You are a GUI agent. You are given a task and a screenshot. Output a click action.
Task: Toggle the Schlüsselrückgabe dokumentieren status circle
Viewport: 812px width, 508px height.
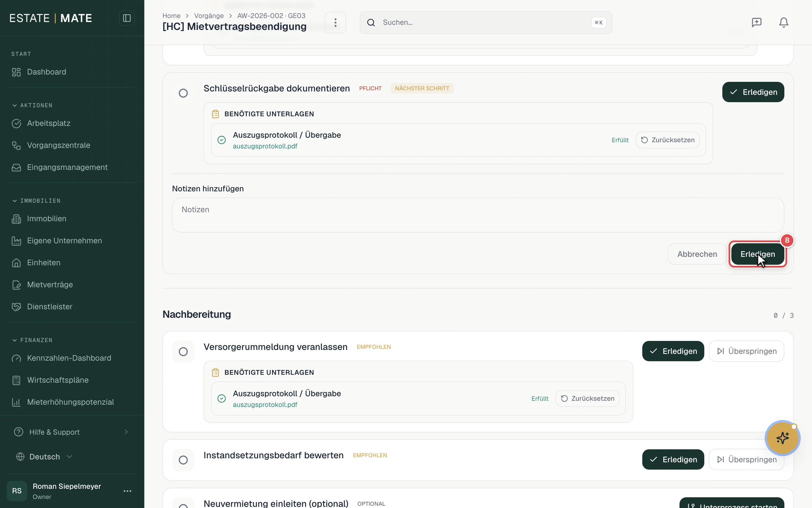pos(183,93)
